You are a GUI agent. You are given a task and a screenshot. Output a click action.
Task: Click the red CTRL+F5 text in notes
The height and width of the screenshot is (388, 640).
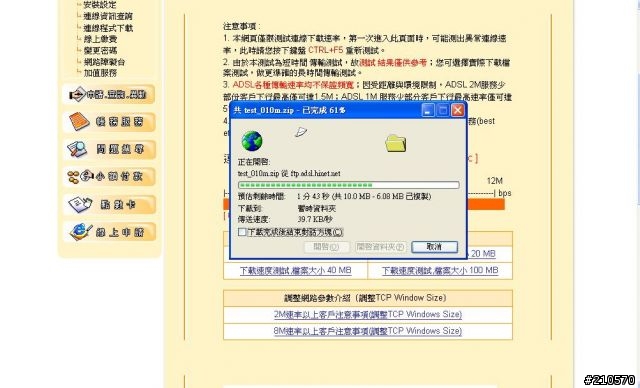326,51
